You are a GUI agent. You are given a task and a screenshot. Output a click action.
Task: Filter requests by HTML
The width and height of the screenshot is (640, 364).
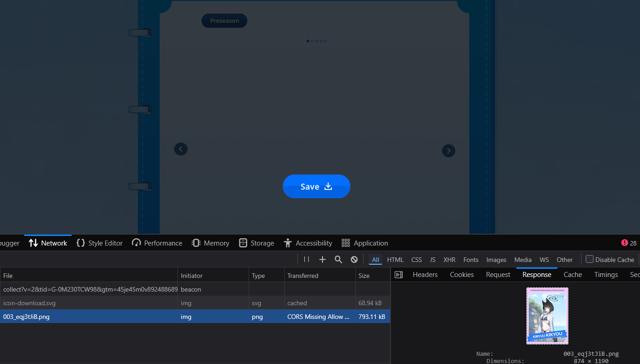coord(395,260)
